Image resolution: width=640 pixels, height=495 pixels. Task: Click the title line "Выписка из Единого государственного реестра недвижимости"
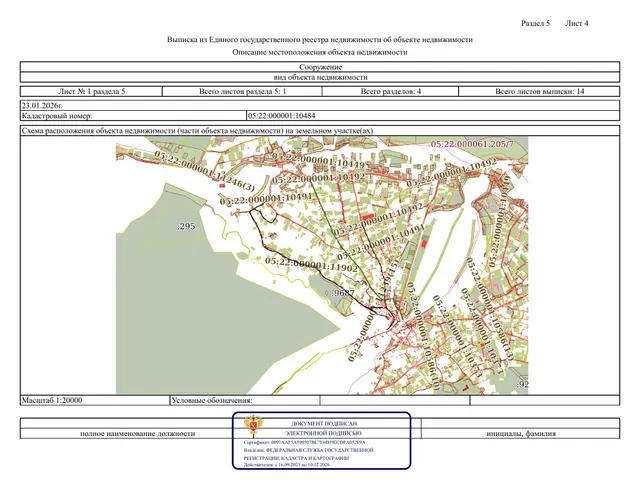coord(320,40)
